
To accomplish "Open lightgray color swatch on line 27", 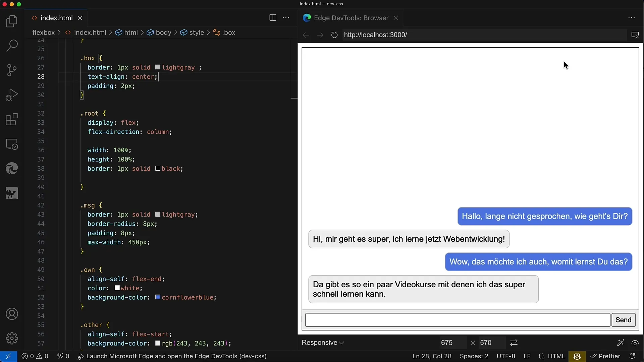I will [158, 67].
